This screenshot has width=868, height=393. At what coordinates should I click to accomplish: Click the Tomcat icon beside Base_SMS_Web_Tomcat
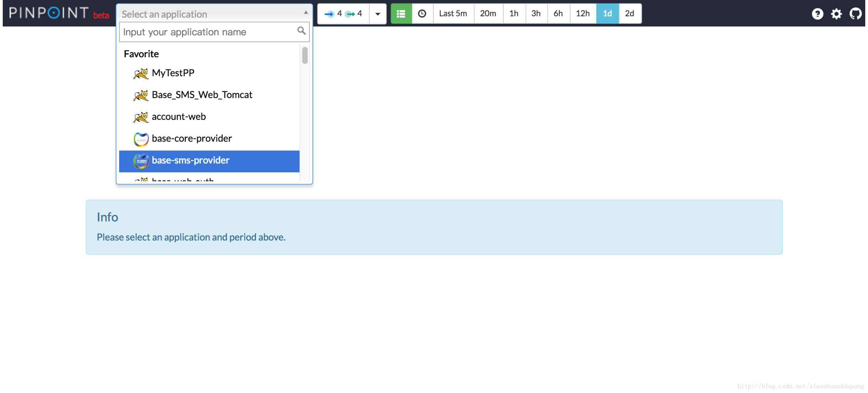tap(141, 95)
